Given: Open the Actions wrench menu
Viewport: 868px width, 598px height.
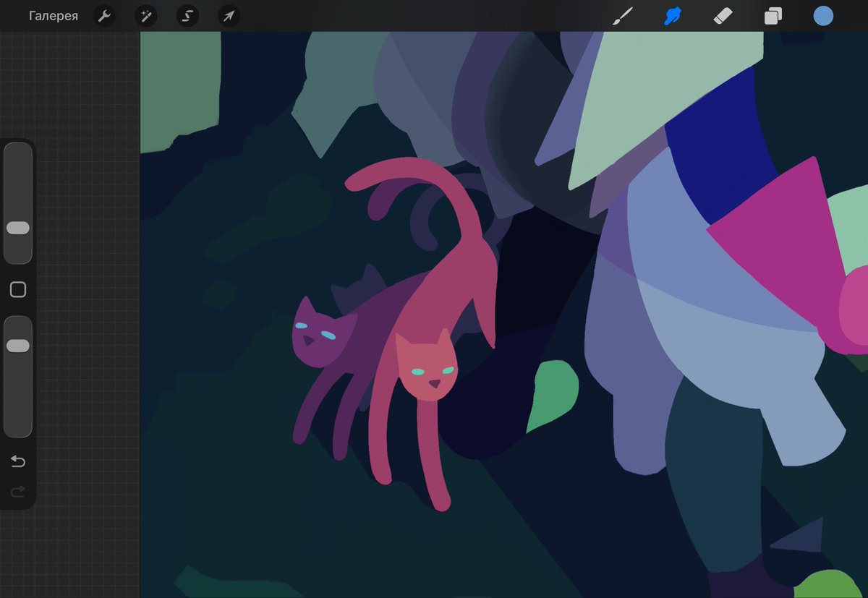Looking at the screenshot, I should click(x=105, y=16).
